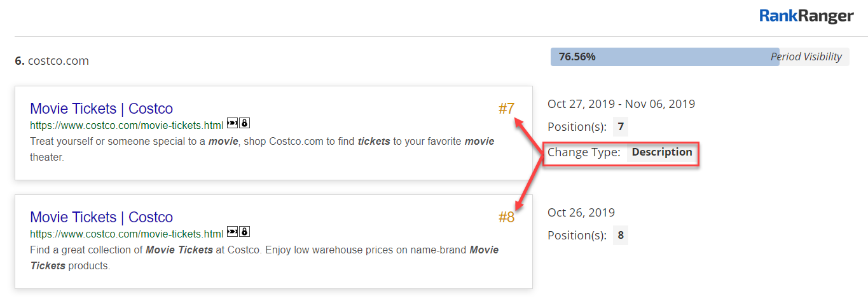This screenshot has height=308, width=868.
Task: Click the green URL in the #7 result
Action: pyautogui.click(x=127, y=124)
